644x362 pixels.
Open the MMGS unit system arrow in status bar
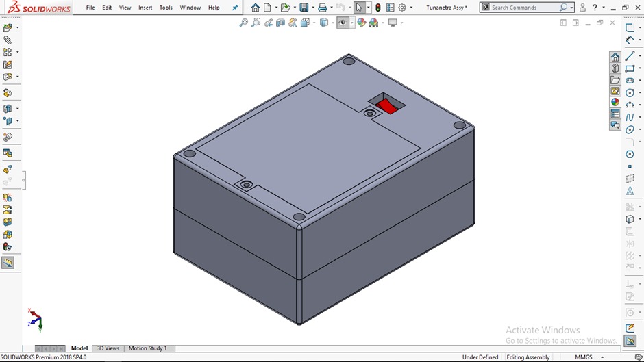coord(602,357)
